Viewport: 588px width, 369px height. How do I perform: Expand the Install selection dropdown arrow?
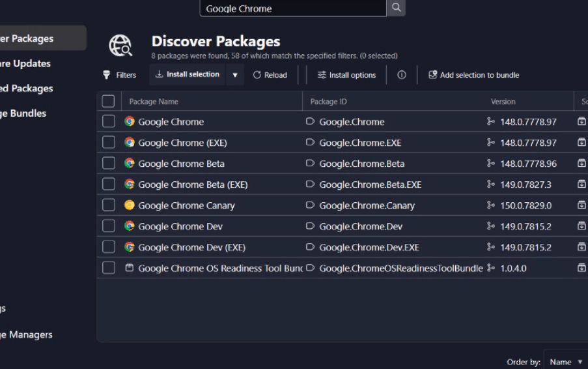pos(235,75)
